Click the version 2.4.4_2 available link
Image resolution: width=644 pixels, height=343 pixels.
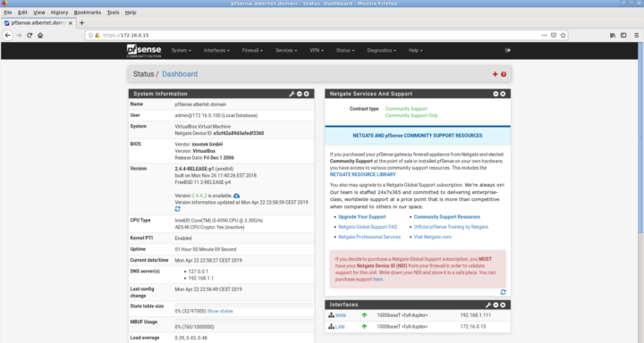click(199, 196)
